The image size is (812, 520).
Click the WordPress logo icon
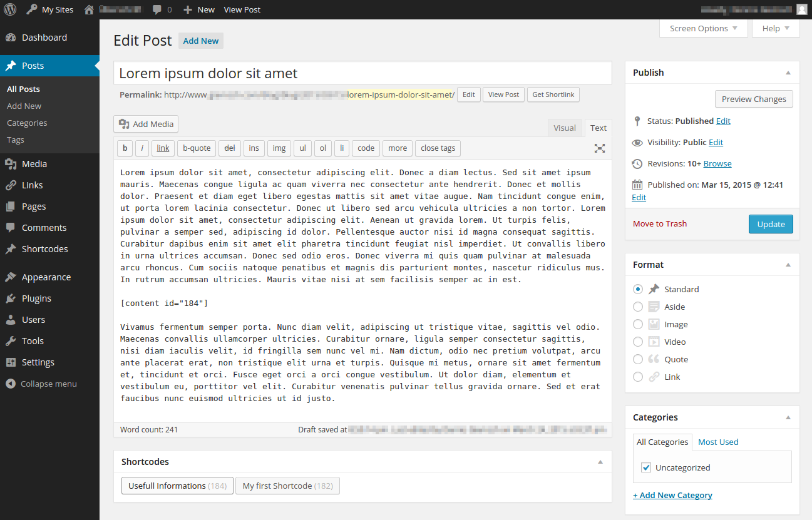point(10,9)
